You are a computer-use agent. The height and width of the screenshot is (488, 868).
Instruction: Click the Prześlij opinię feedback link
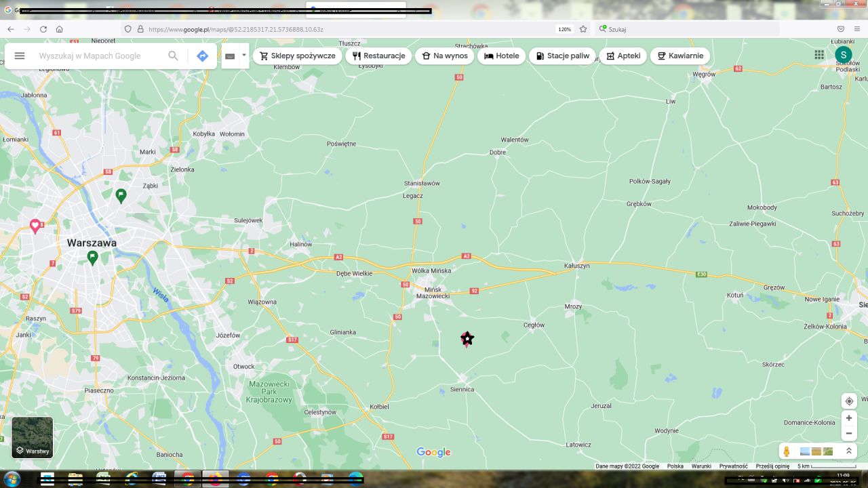coord(772,466)
